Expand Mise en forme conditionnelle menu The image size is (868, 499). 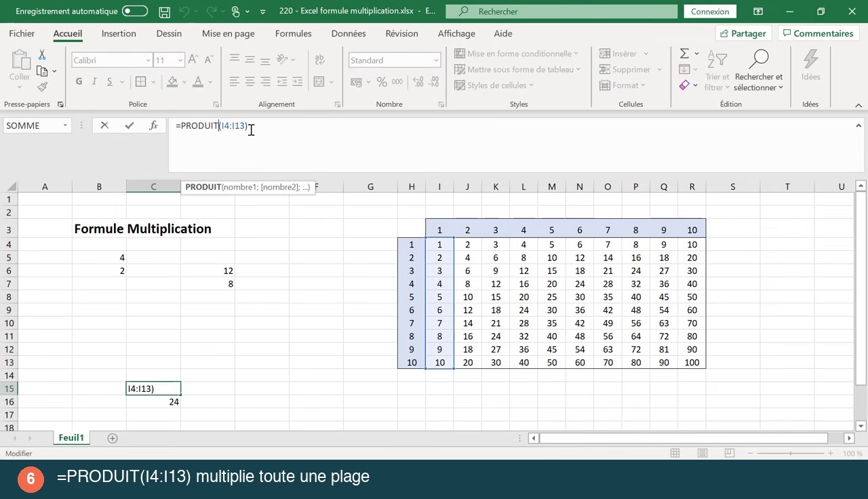coord(517,54)
